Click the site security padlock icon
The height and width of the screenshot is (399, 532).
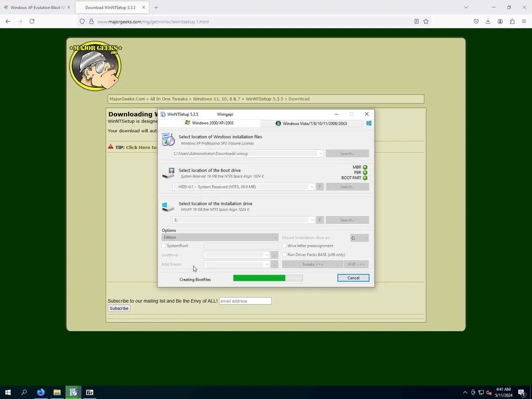coord(91,21)
